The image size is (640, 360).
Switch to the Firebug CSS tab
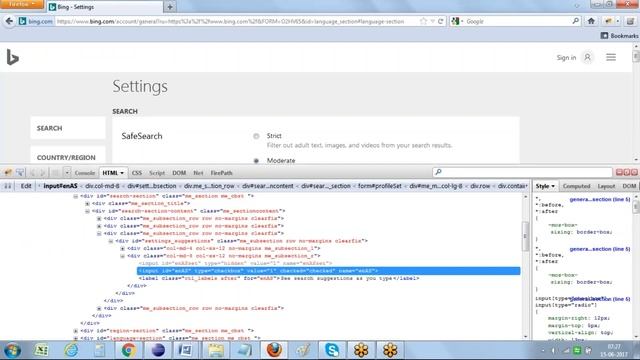click(x=137, y=173)
